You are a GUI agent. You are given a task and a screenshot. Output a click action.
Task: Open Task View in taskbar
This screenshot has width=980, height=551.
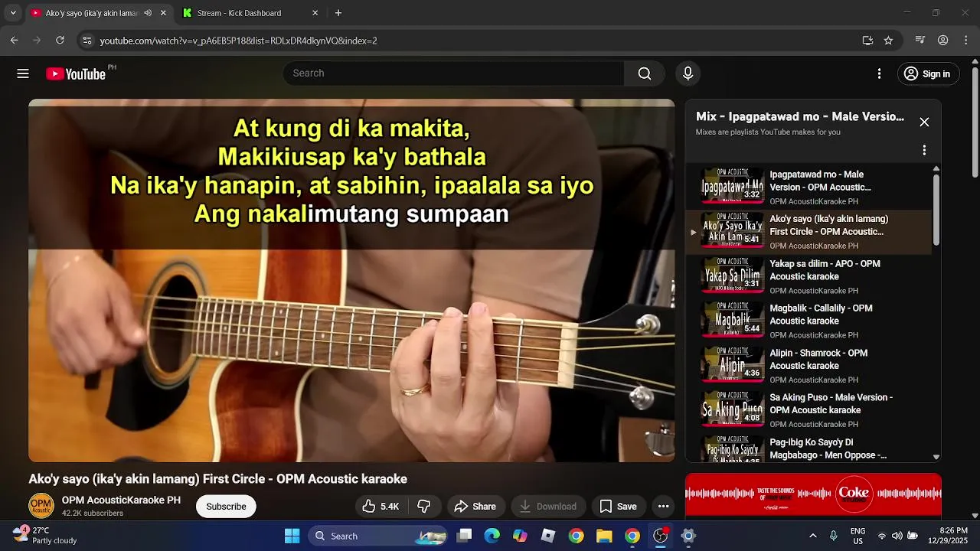coord(464,536)
